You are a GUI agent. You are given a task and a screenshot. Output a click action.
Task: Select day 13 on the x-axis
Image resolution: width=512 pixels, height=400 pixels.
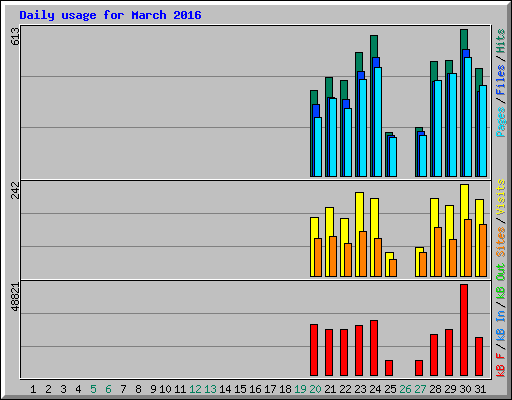coord(210,389)
